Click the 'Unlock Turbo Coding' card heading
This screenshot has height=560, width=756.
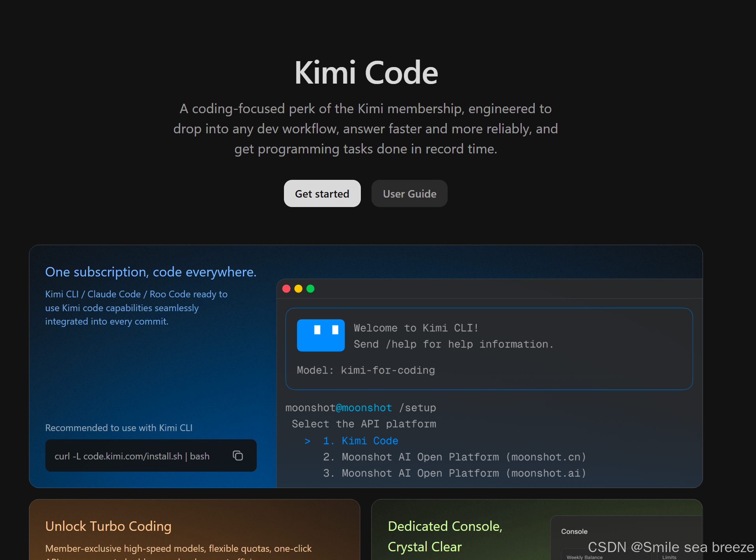pyautogui.click(x=108, y=526)
